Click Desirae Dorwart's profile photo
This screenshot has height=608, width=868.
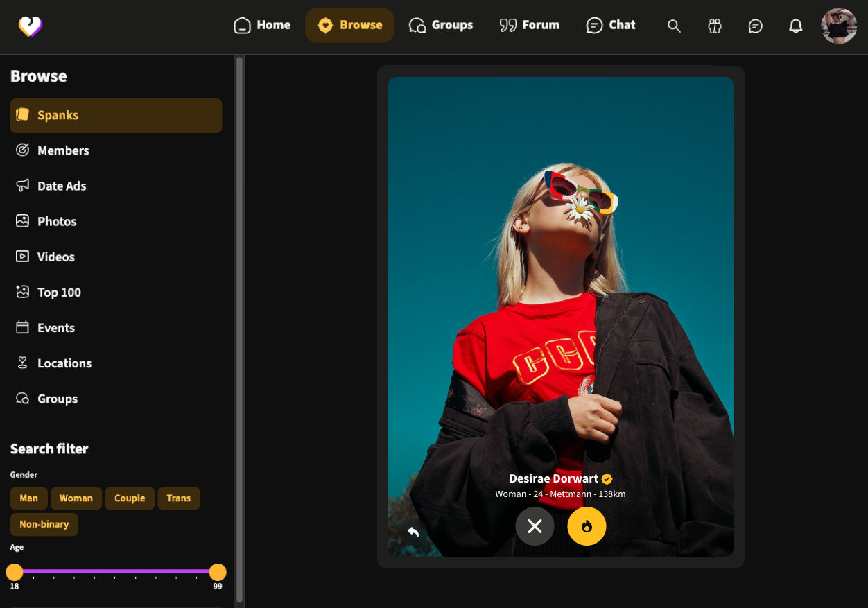tap(560, 277)
